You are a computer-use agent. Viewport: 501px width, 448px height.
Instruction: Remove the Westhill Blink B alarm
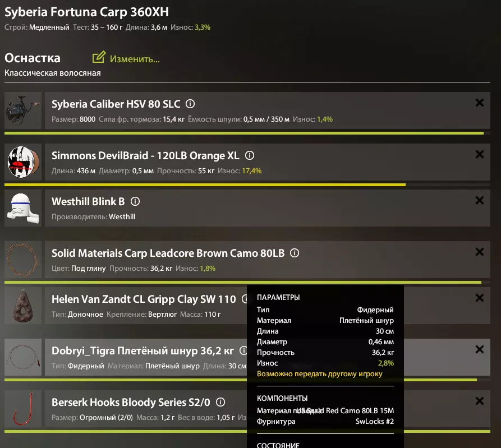coord(479,200)
